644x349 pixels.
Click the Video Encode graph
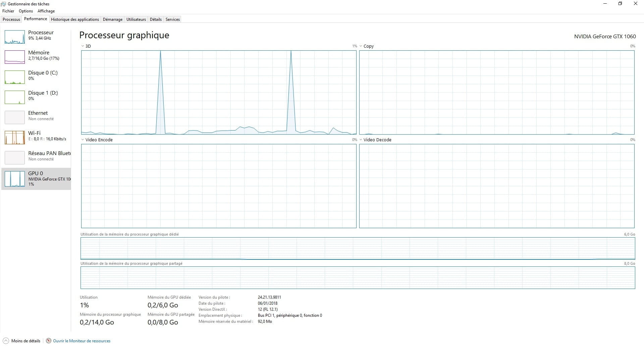219,186
